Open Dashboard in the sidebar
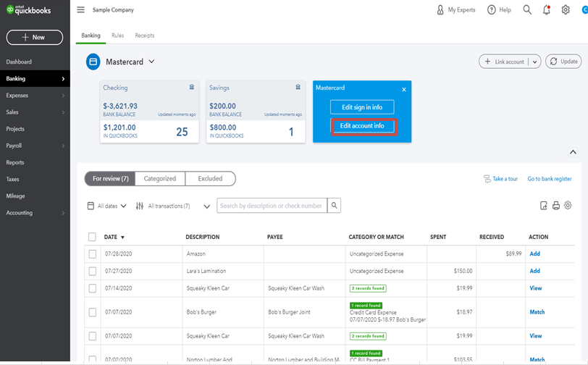This screenshot has width=588, height=365. pyautogui.click(x=19, y=62)
